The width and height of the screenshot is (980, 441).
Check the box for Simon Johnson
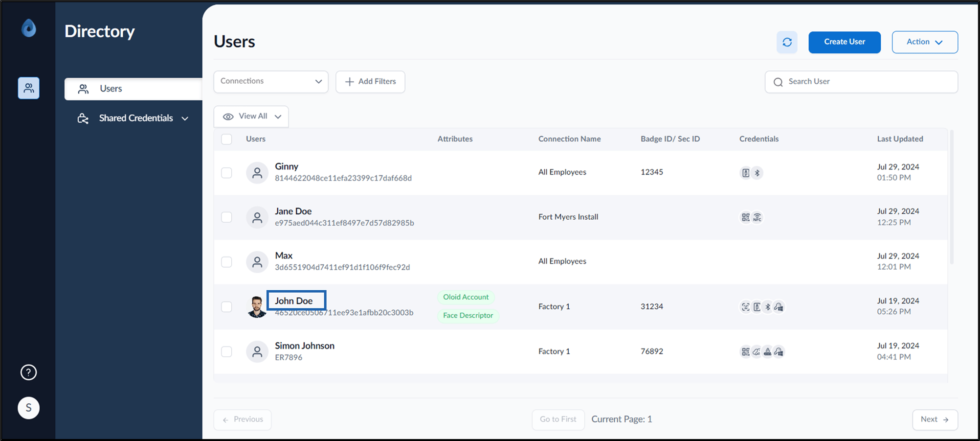pyautogui.click(x=226, y=351)
